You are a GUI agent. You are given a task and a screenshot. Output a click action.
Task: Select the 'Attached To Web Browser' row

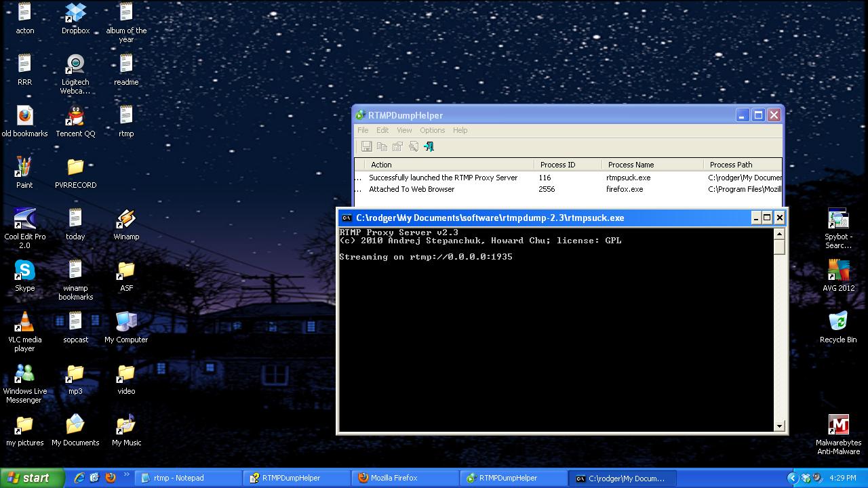pyautogui.click(x=568, y=189)
